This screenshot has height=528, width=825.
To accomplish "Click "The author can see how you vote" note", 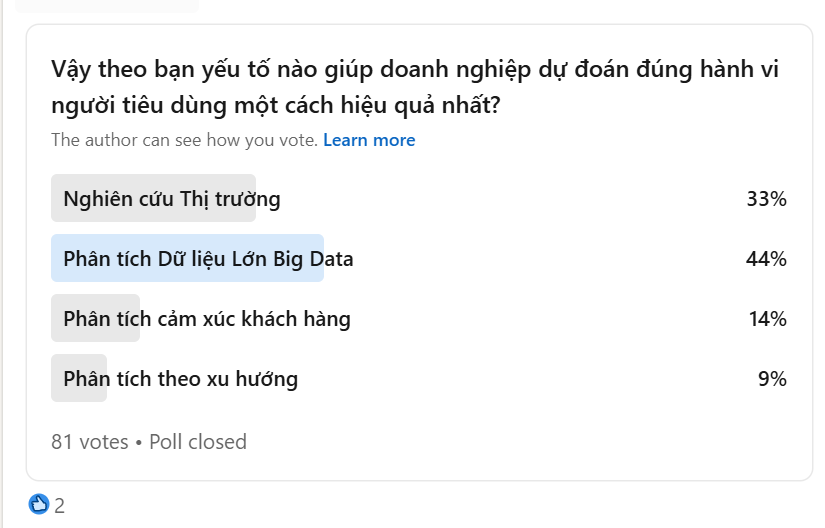I will 184,140.
